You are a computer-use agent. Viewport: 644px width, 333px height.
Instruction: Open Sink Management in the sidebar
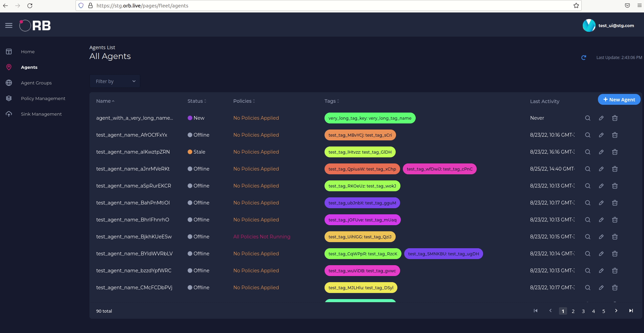click(41, 114)
